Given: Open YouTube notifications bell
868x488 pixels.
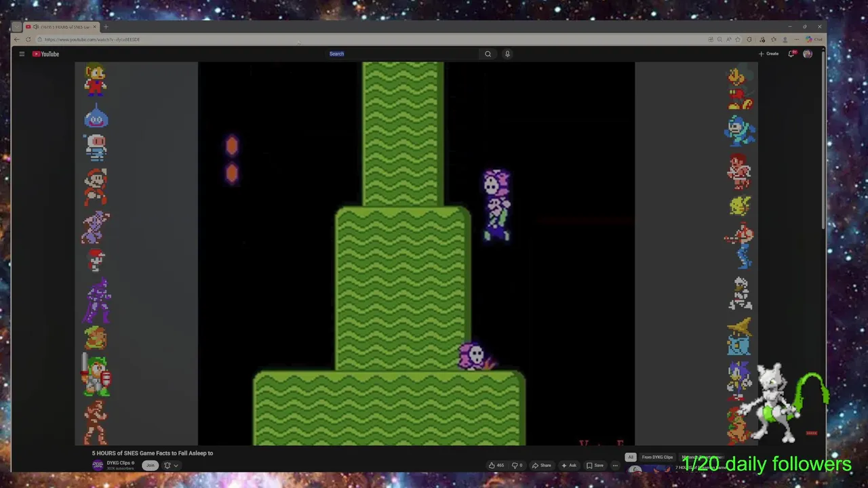Looking at the screenshot, I should [x=791, y=54].
